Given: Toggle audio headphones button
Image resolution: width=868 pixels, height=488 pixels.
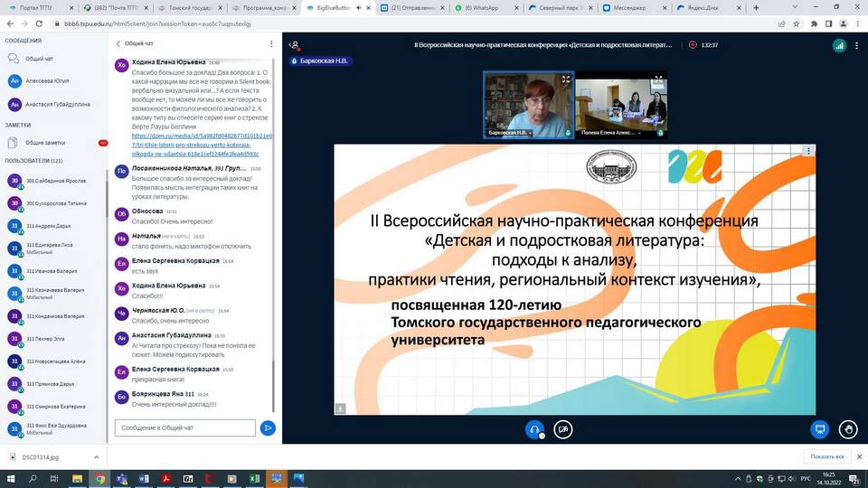Looking at the screenshot, I should [534, 429].
